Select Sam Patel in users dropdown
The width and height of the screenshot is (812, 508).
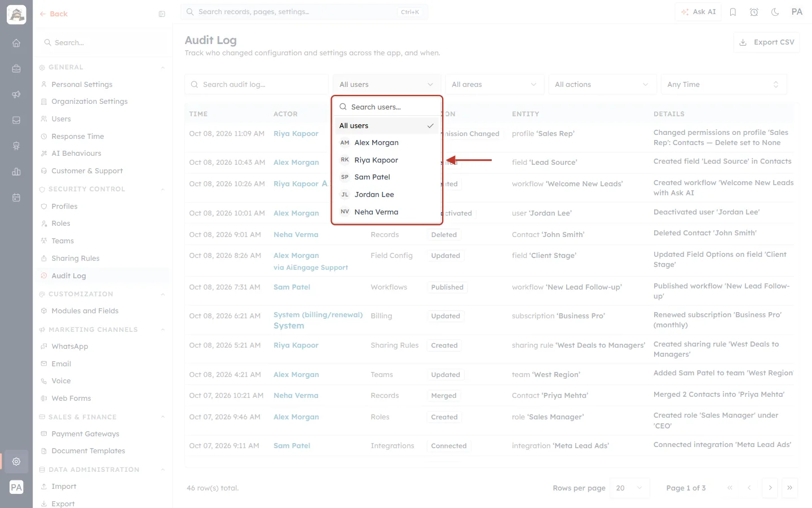387,177
